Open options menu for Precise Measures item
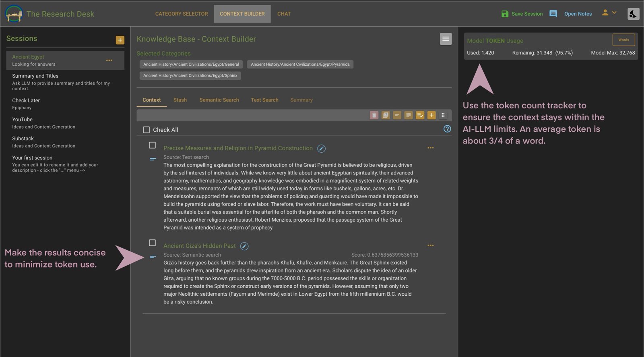The image size is (644, 357). click(431, 148)
